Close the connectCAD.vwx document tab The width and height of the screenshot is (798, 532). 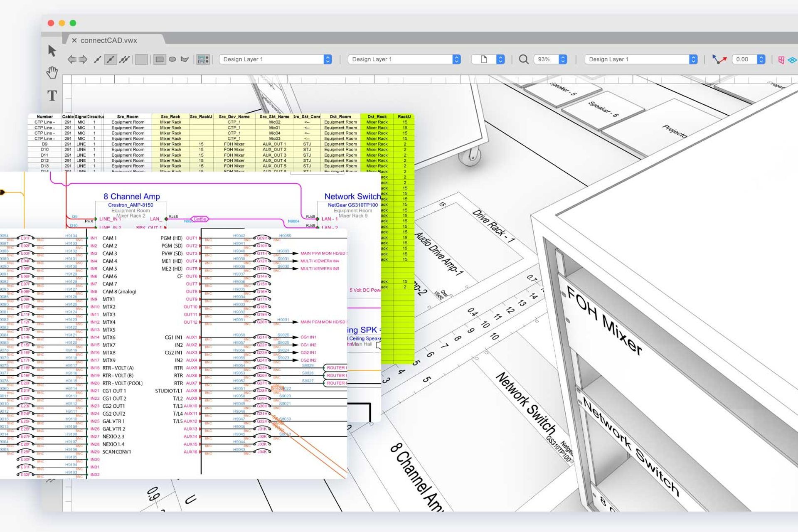[x=74, y=40]
